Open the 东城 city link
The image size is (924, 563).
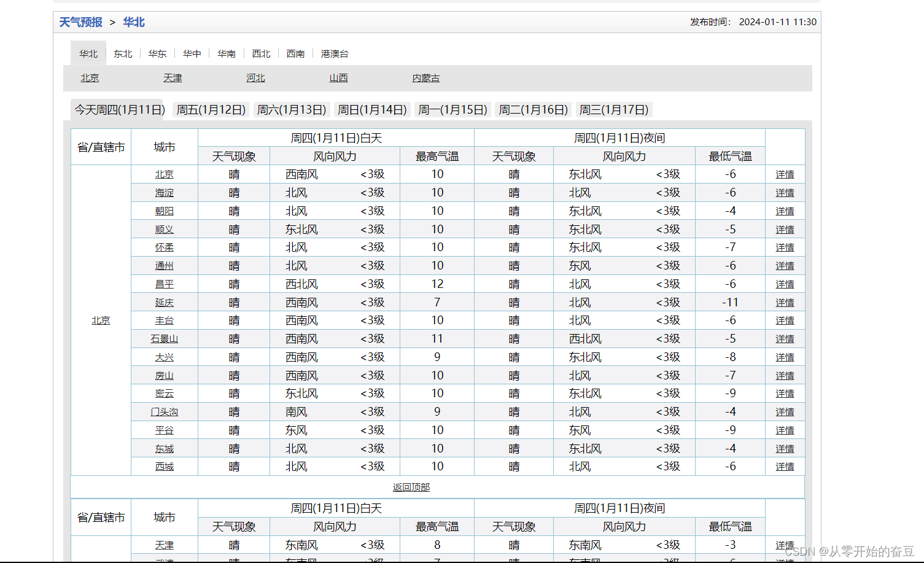164,449
